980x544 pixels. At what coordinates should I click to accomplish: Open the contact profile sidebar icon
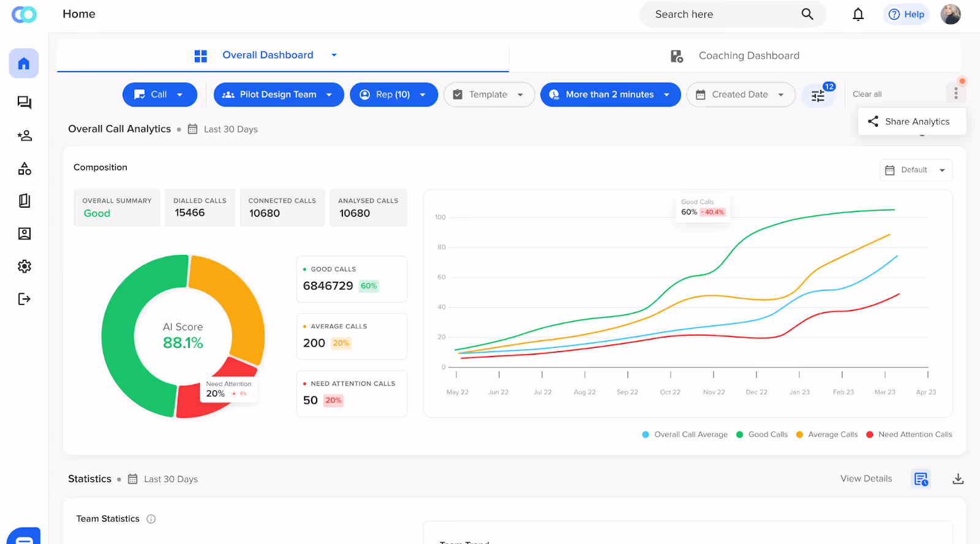[x=24, y=233]
